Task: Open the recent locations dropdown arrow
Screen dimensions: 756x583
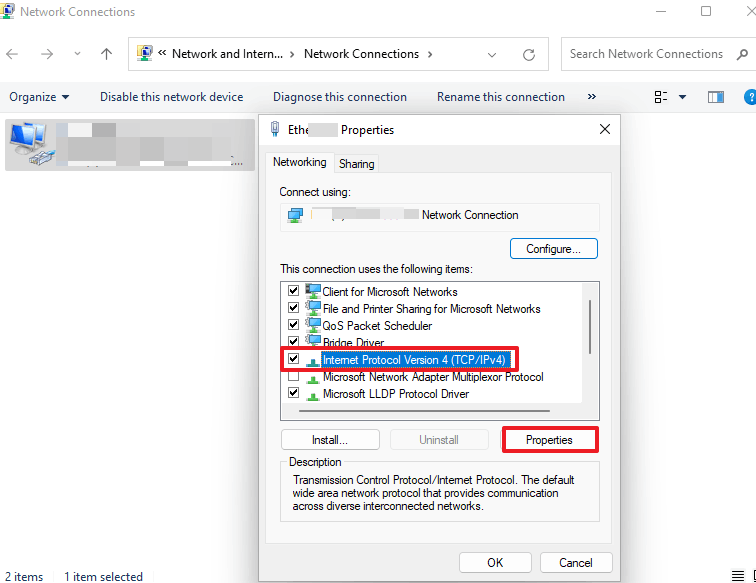Action: point(77,54)
